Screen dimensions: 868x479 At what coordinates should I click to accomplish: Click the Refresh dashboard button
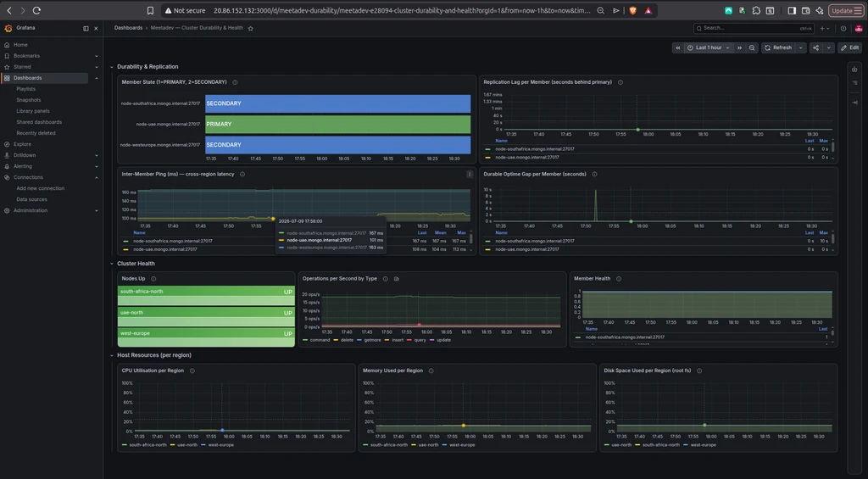pyautogui.click(x=778, y=47)
